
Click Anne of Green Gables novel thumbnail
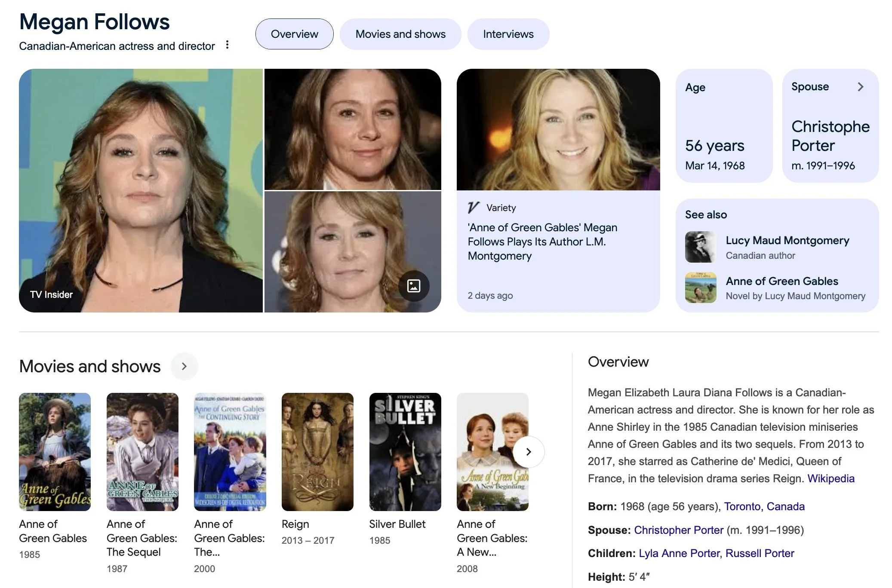pos(701,288)
